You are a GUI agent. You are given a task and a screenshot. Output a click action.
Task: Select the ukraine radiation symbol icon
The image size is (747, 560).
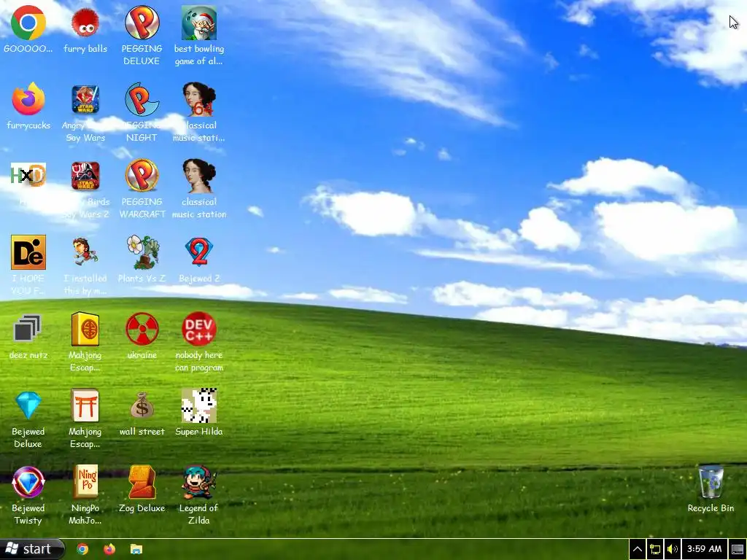tap(142, 329)
